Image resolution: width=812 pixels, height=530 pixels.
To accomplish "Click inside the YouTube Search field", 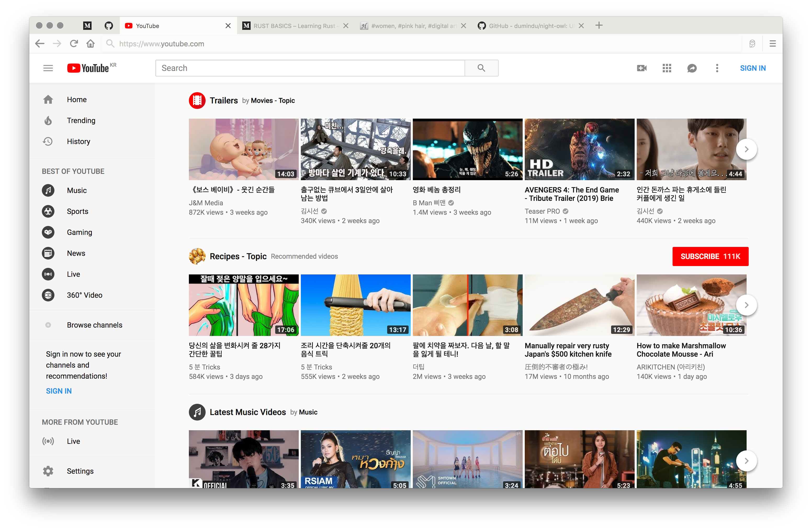I will pyautogui.click(x=310, y=68).
